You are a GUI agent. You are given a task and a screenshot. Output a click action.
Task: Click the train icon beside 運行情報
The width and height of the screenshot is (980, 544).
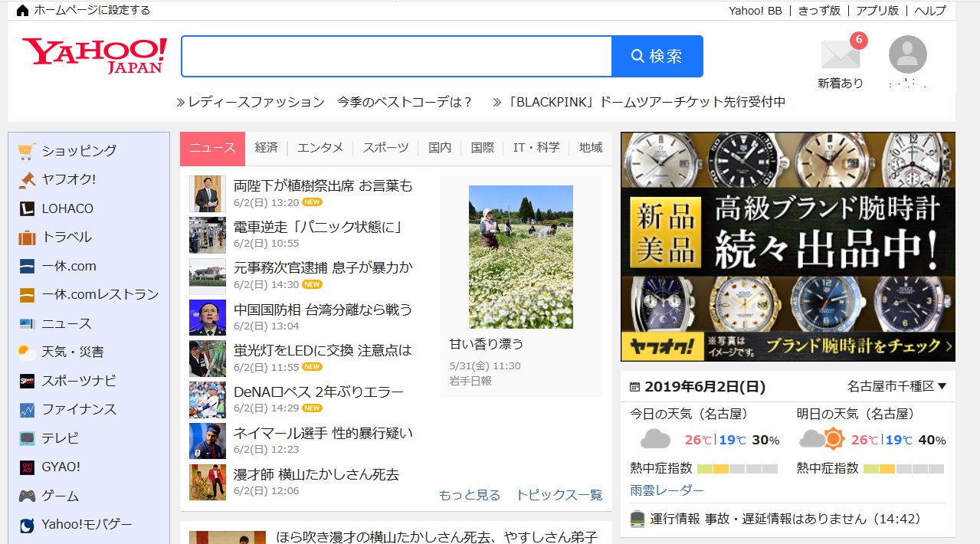point(637,519)
